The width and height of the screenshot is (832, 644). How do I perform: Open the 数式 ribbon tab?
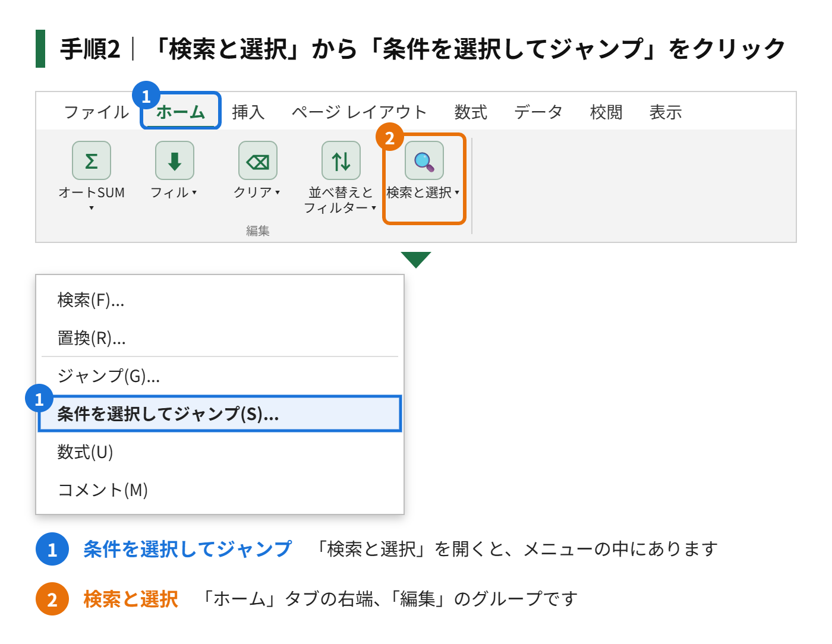471,112
